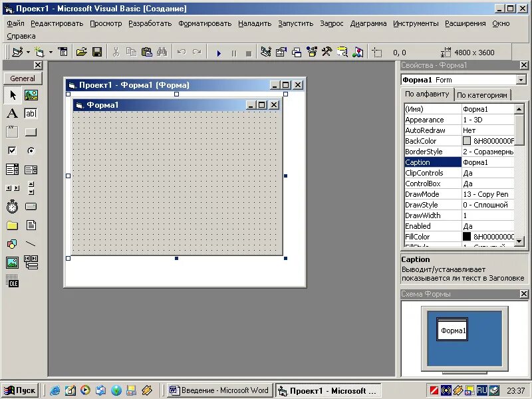The height and width of the screenshot is (399, 532).
Task: Start the program with Run arrow
Action: [219, 53]
